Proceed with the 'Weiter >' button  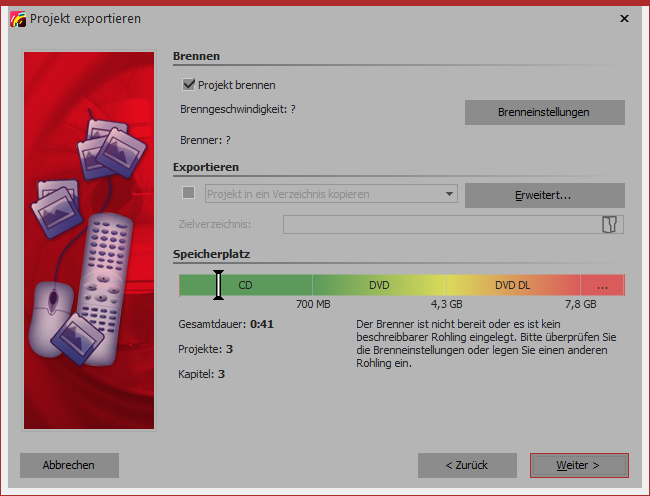578,465
